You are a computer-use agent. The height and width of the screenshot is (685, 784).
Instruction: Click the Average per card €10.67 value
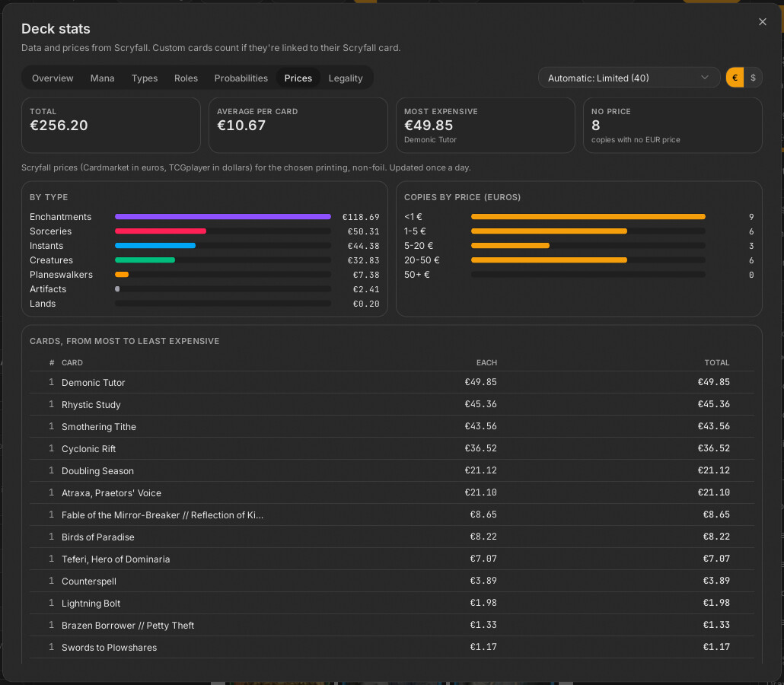point(241,126)
